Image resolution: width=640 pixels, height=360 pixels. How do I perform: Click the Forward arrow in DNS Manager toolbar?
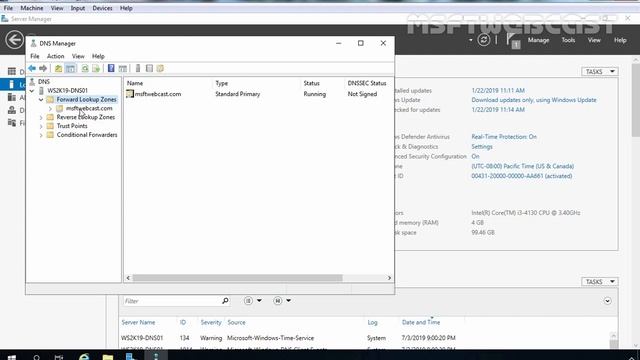tap(43, 68)
